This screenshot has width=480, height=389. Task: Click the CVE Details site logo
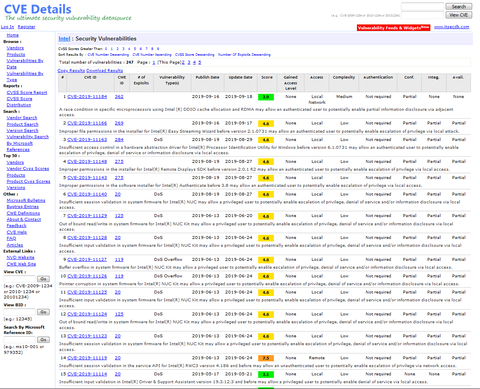(x=37, y=9)
